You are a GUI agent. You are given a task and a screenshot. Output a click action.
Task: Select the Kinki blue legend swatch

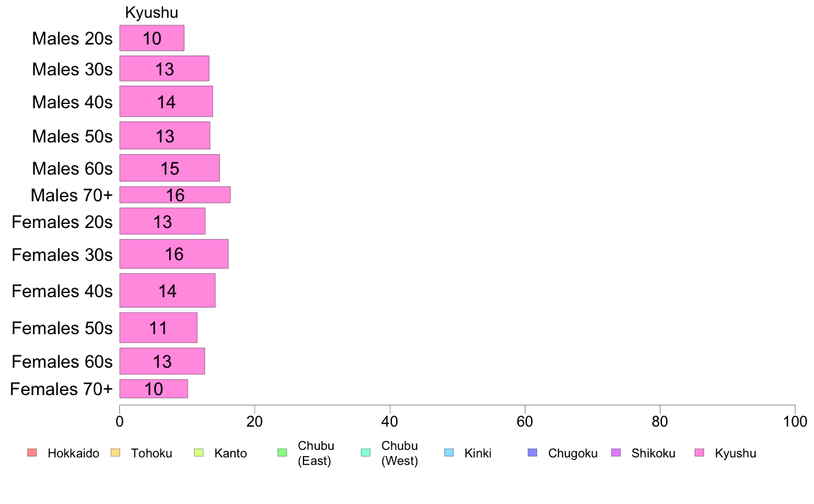pyautogui.click(x=449, y=453)
